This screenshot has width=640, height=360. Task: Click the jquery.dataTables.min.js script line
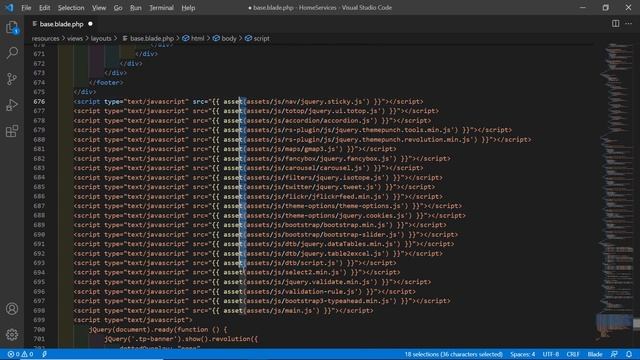(x=264, y=244)
